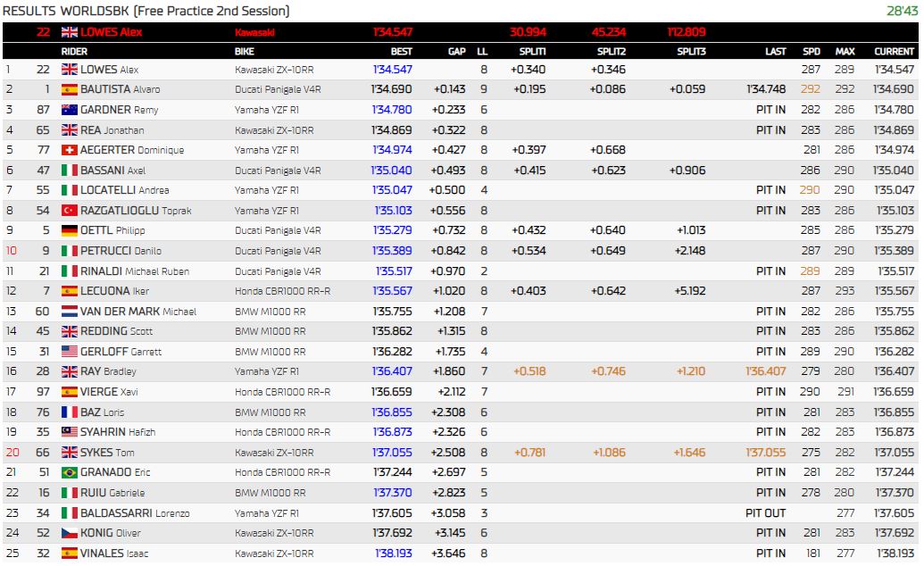Click the UK flag beside REA Jonathan
Viewport: 924px width, 566px height.
tap(70, 130)
